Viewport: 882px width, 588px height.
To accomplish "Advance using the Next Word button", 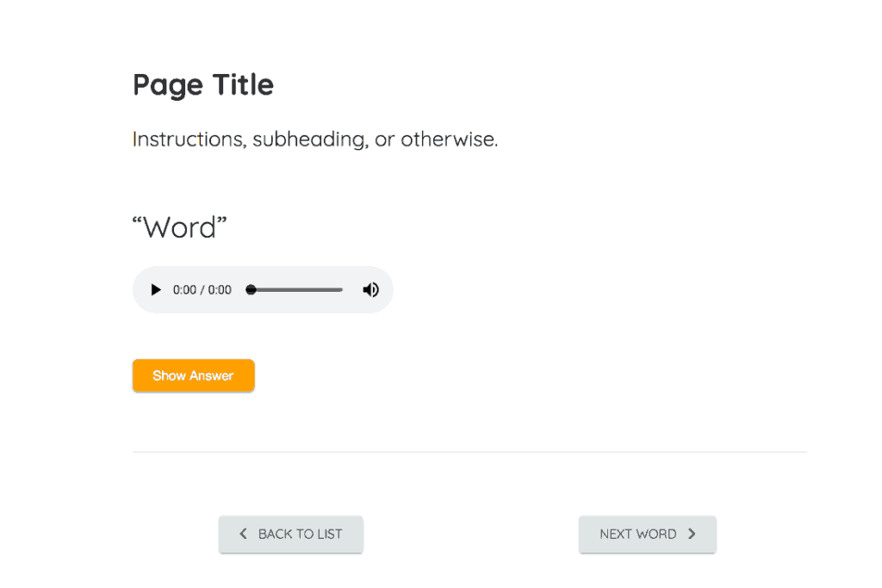I will pos(647,534).
